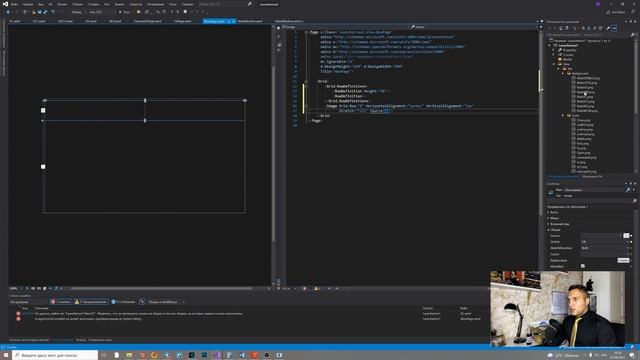Image resolution: width=640 pixels, height=360 pixels.
Task: Toggle the IsEnabled checkbox in Properties
Action: pos(582,266)
